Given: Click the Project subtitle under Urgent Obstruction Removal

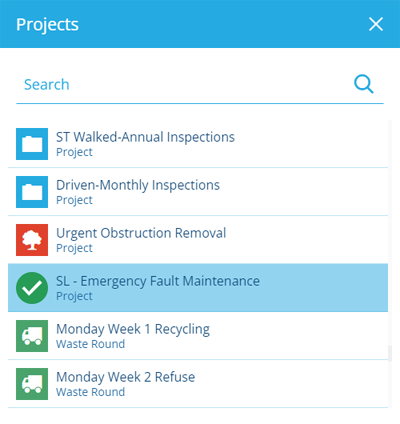Looking at the screenshot, I should click(74, 248).
